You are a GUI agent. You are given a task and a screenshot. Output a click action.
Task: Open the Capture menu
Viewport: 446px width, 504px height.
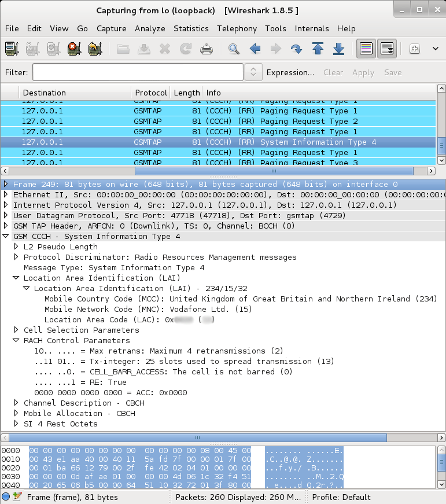(x=112, y=28)
